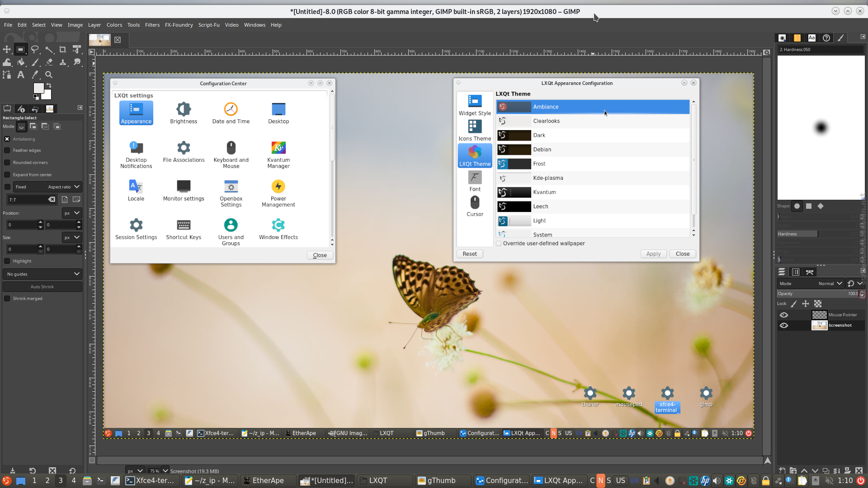868x488 pixels.
Task: Hide the Mouse Pointer layer
Action: tap(784, 315)
